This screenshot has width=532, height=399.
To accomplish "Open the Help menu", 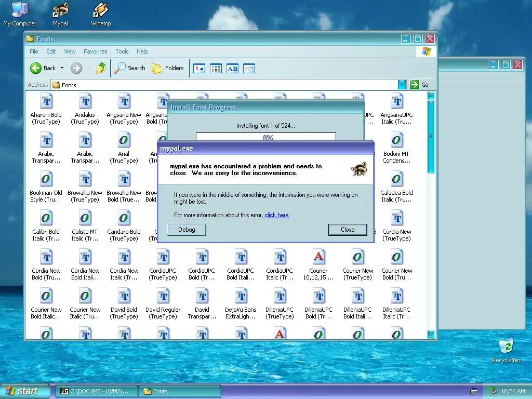I will click(142, 51).
